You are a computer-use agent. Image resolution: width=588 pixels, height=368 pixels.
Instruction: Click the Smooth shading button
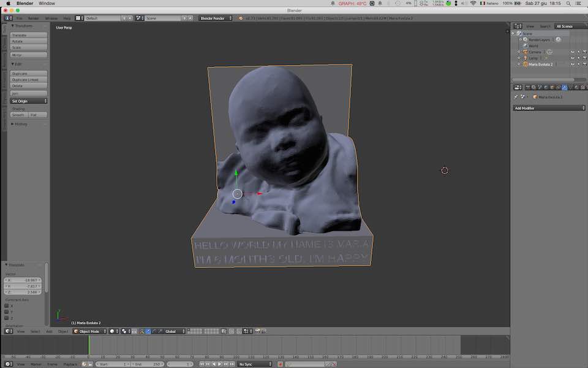pyautogui.click(x=19, y=115)
